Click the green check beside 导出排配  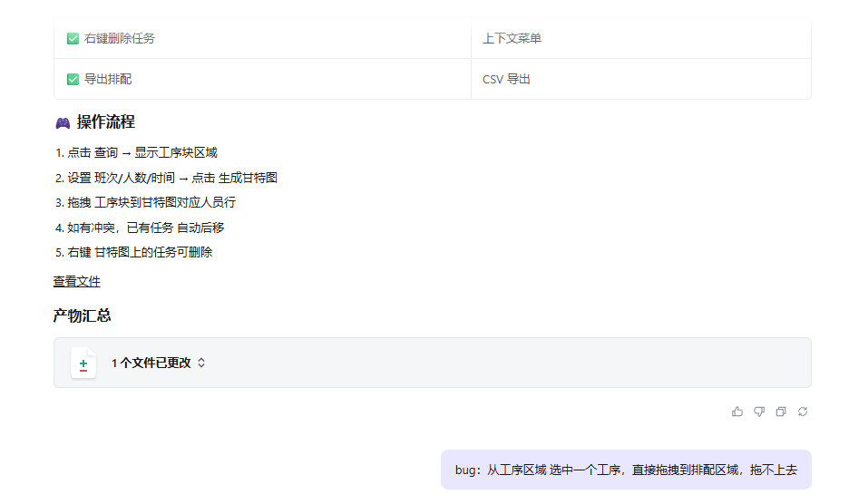click(x=73, y=80)
